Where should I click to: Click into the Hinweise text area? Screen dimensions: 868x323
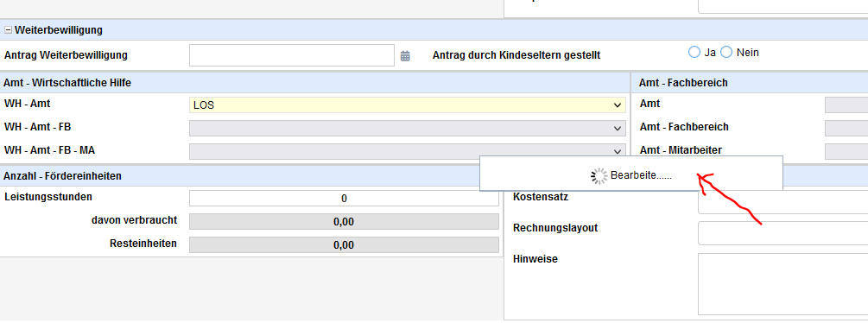click(x=782, y=284)
